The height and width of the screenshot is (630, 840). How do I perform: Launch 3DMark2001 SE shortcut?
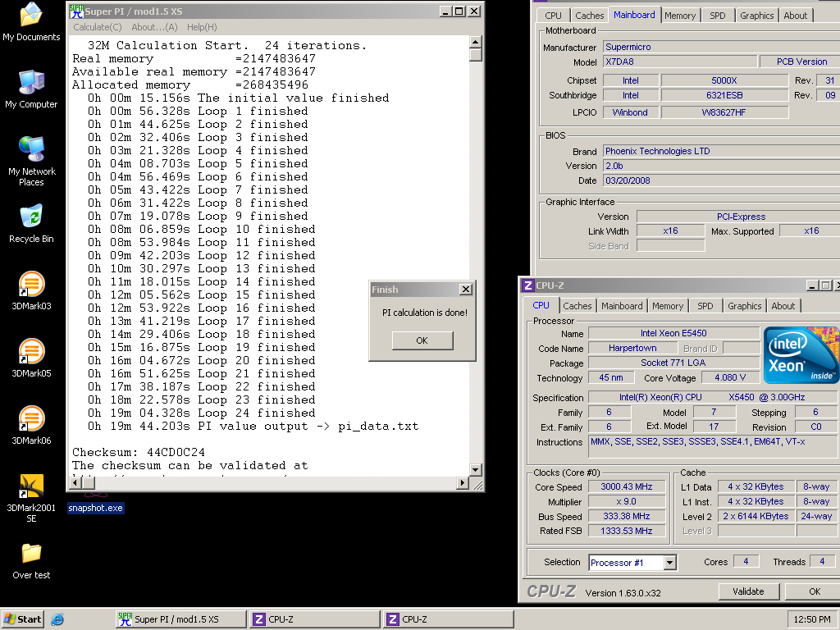(x=31, y=498)
